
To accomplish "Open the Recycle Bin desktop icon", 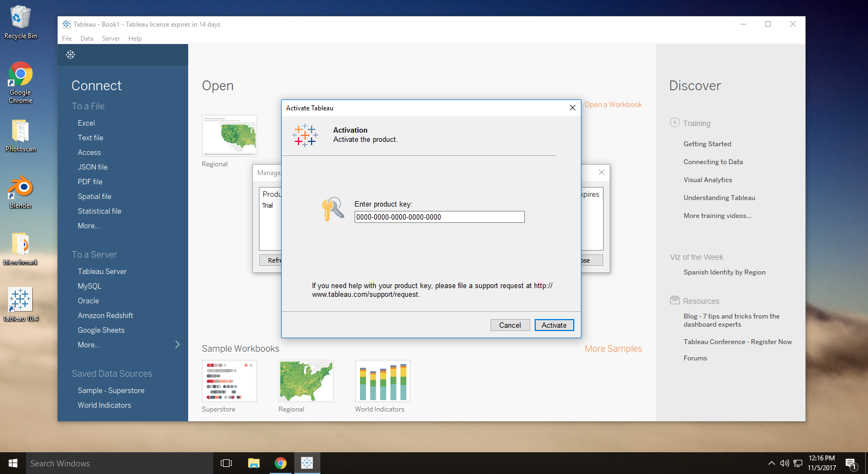I will (21, 22).
